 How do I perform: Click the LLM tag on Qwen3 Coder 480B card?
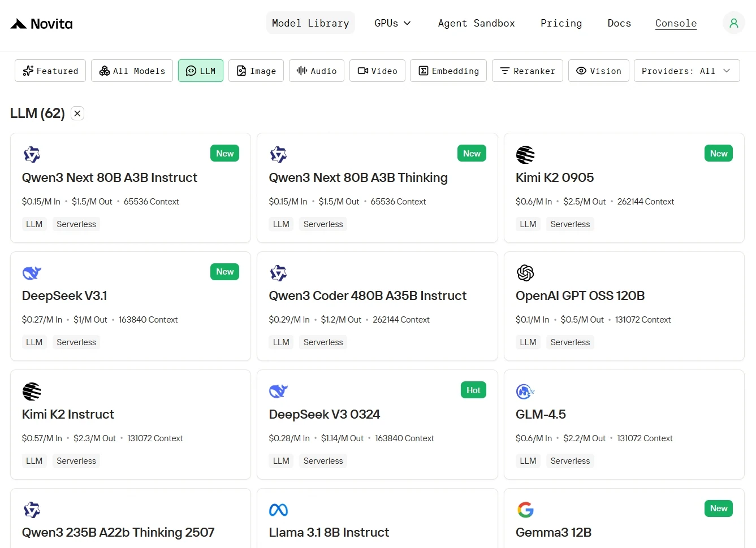281,342
